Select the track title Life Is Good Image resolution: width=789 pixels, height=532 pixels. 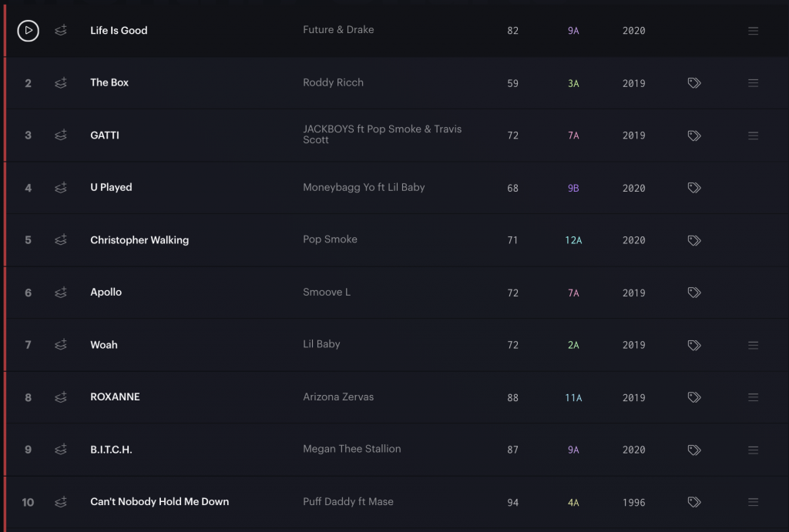coord(119,30)
